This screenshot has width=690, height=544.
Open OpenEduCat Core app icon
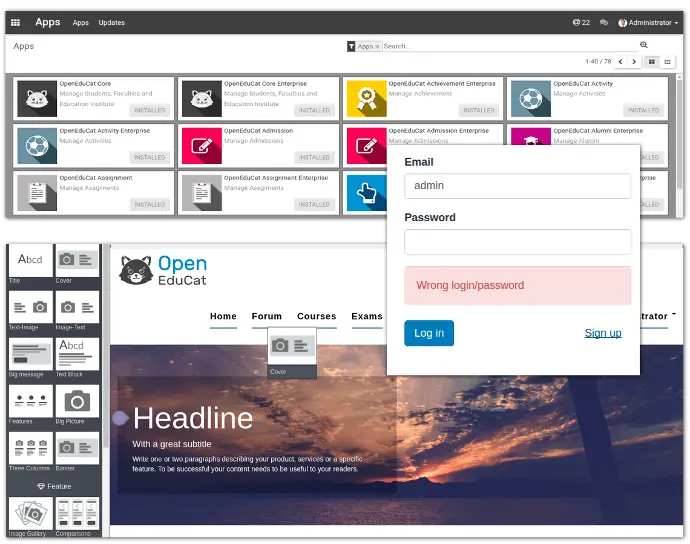(37, 99)
